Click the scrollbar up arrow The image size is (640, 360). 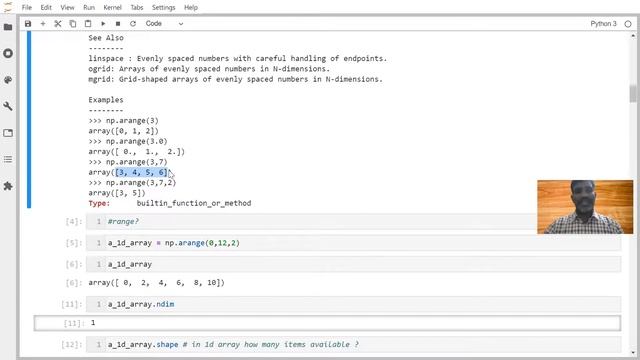[x=633, y=36]
